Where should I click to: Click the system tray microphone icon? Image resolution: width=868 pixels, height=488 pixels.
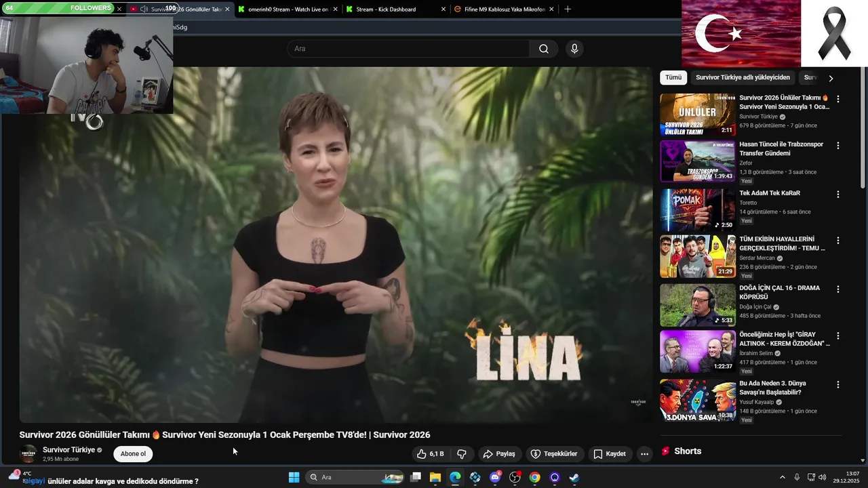coord(797,477)
